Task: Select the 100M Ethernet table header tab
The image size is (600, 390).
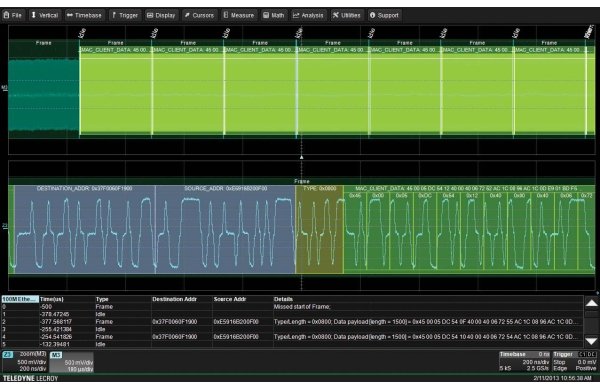Action: tap(20, 299)
